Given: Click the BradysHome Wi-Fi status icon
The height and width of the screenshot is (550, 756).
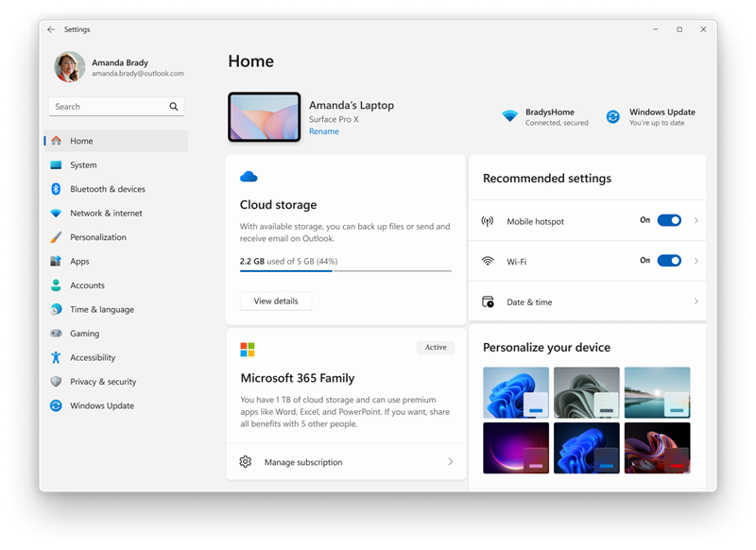Looking at the screenshot, I should [509, 116].
